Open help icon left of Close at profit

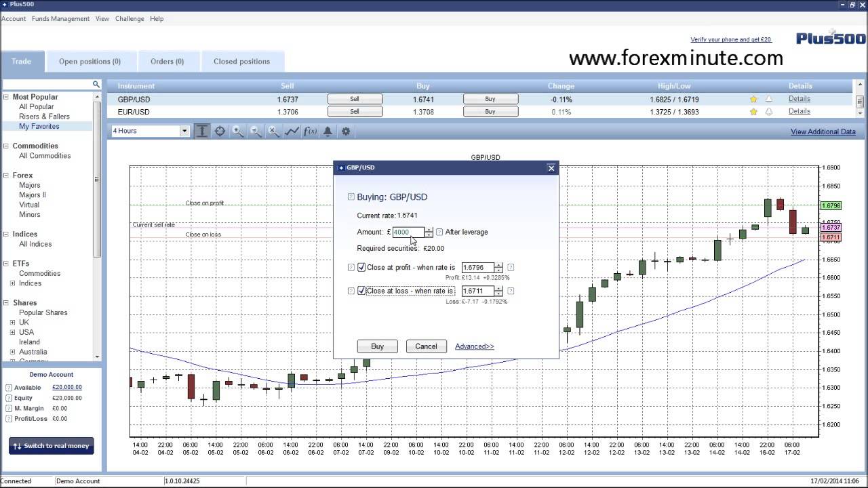351,268
